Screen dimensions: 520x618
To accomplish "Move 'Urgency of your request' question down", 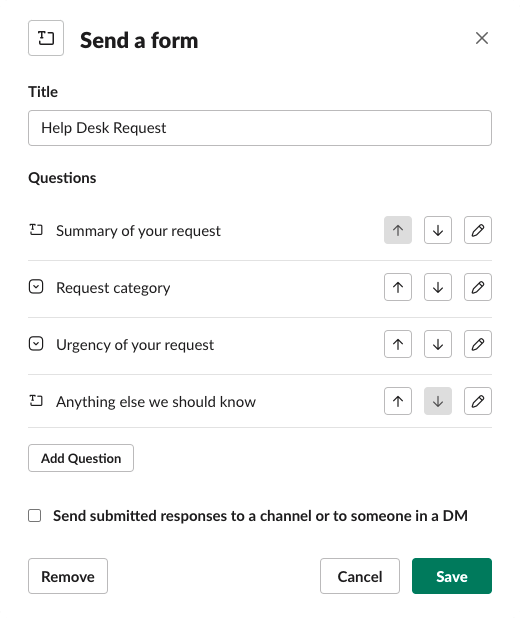I will (438, 344).
